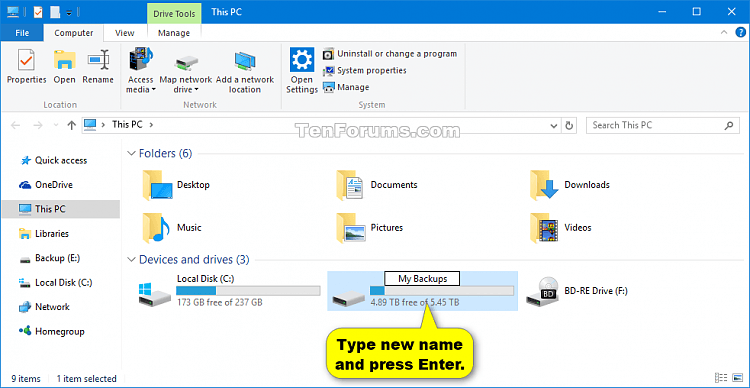Click the 173 GB free of 237 GB text

[220, 302]
